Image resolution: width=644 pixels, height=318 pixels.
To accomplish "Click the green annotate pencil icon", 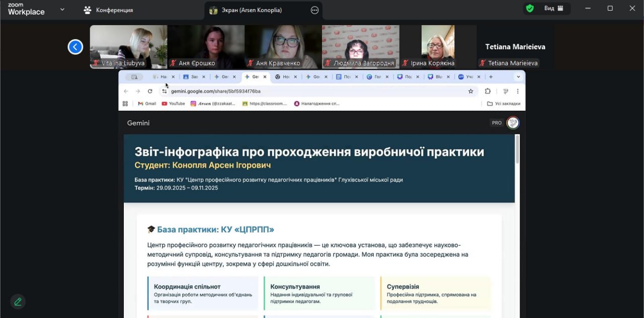I will tap(18, 301).
